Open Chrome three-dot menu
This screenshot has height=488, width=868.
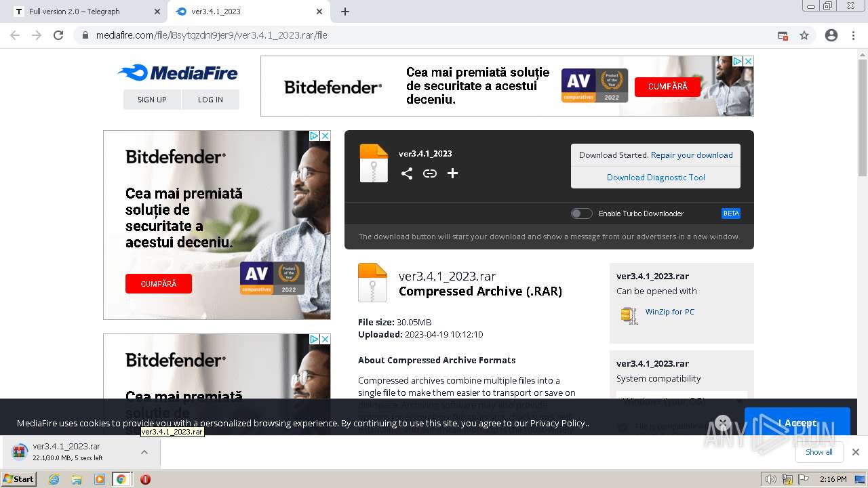[853, 35]
